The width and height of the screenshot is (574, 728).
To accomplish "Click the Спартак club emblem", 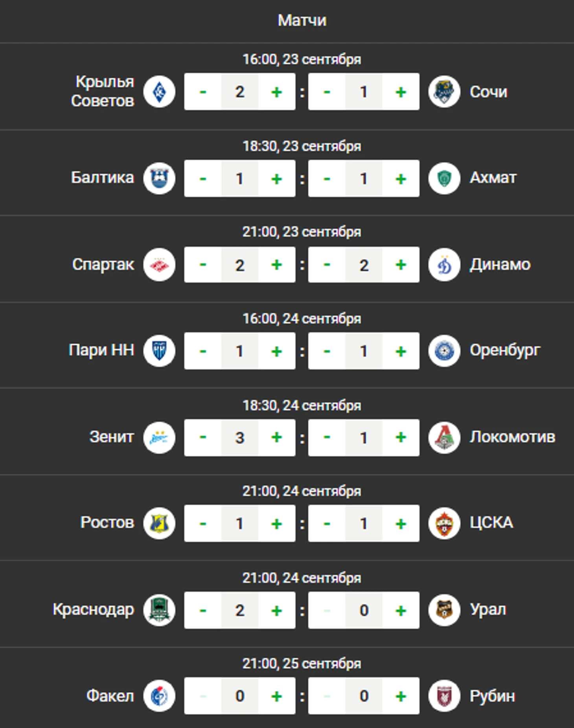I will coord(159,264).
